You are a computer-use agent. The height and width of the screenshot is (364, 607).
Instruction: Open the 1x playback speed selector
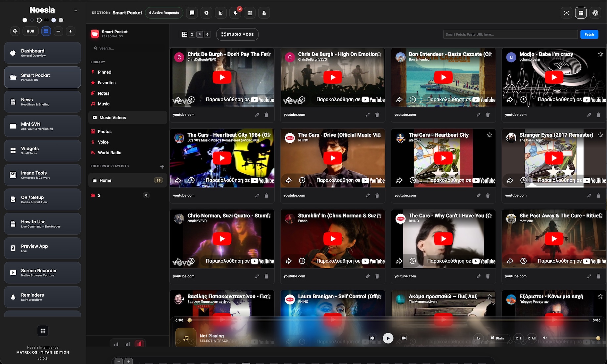point(478,338)
